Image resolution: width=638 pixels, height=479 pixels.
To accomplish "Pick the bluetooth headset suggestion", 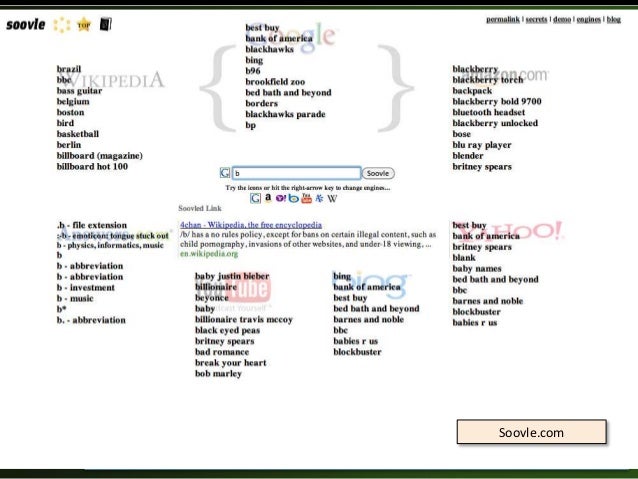I will coord(489,112).
